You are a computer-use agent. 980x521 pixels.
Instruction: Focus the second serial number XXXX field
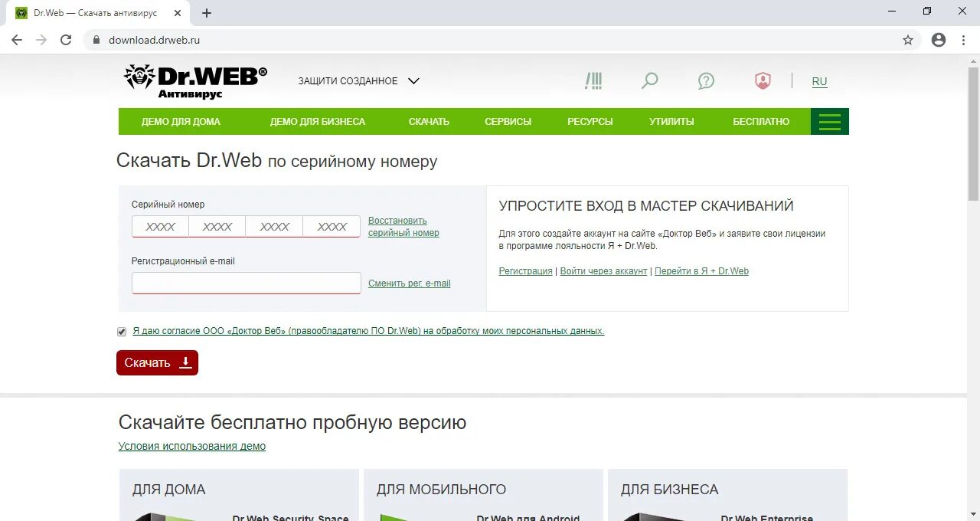217,227
